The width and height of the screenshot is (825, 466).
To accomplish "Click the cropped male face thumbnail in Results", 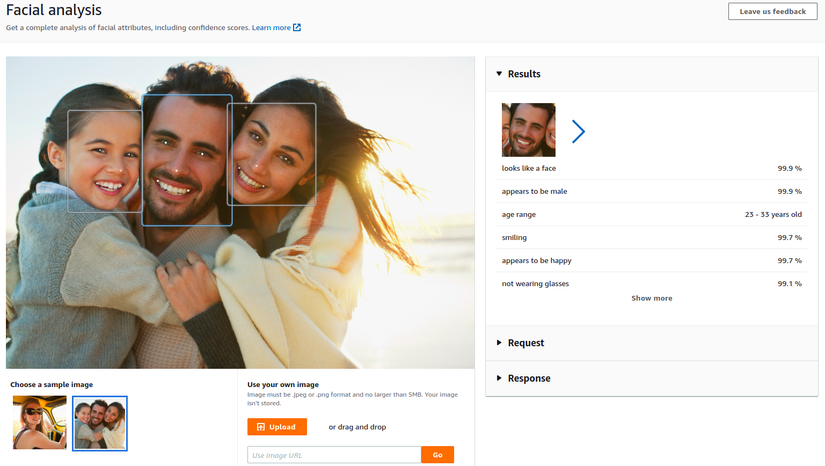I will (x=528, y=130).
